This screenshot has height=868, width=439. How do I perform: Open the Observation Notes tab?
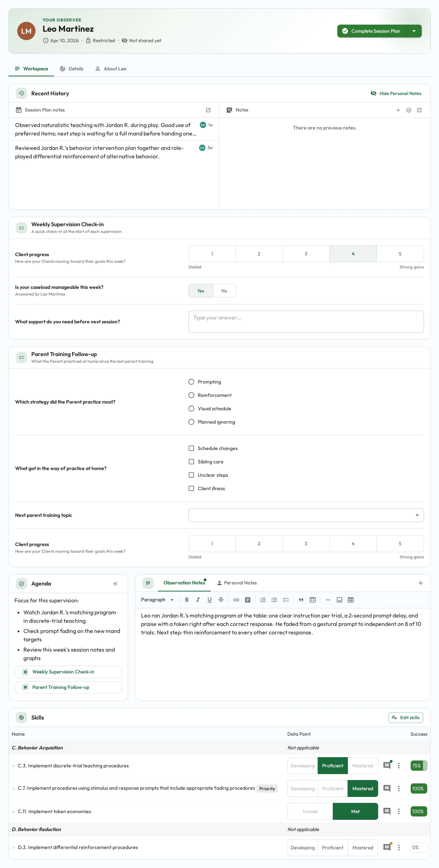tap(184, 583)
